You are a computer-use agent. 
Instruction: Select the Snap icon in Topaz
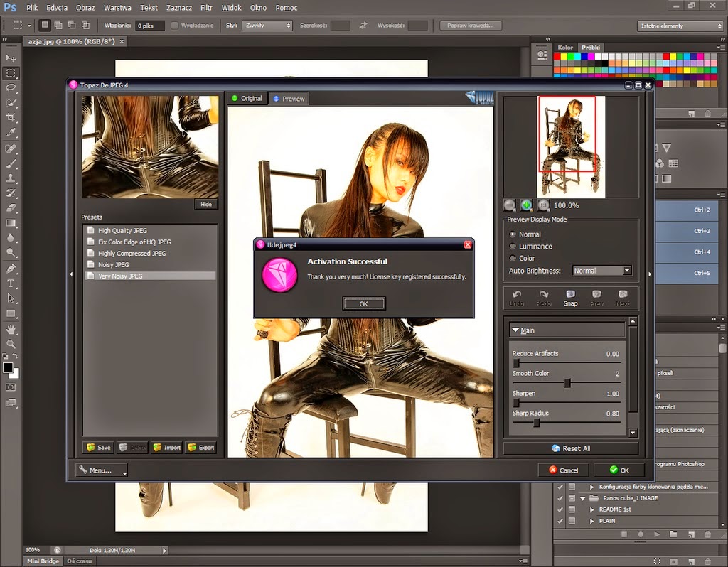[570, 294]
